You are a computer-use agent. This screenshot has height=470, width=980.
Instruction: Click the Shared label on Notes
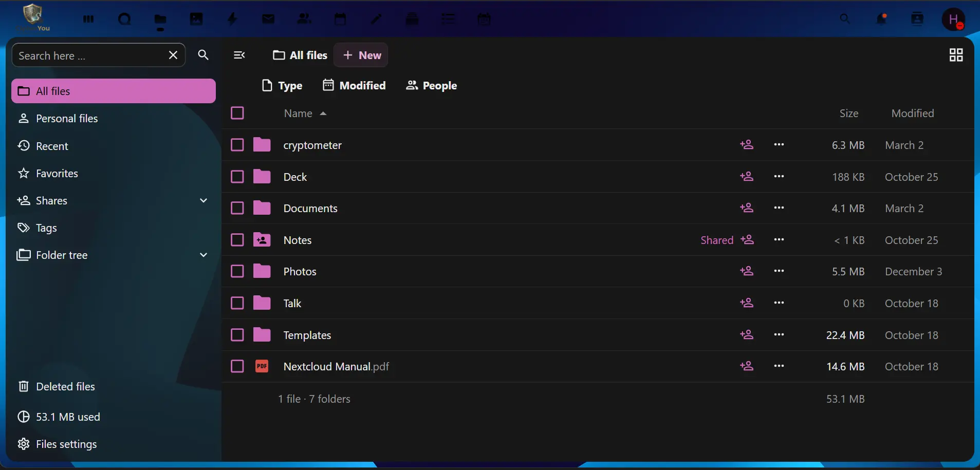717,240
